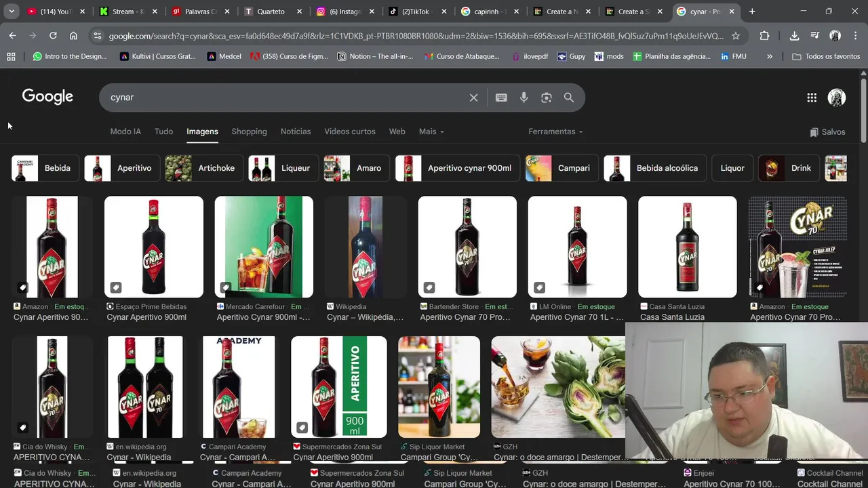Filter by Drink chip
This screenshot has height=488, width=868.
(789, 168)
